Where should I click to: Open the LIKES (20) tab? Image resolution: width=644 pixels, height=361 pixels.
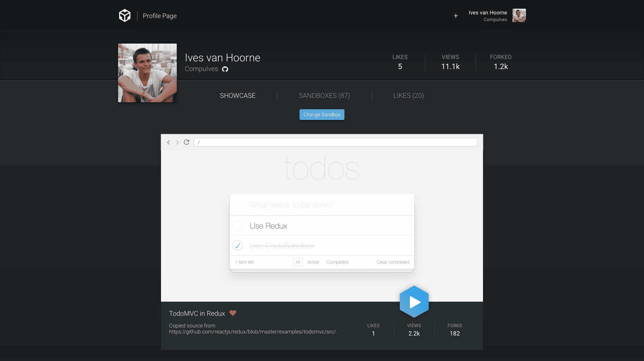[x=409, y=96]
